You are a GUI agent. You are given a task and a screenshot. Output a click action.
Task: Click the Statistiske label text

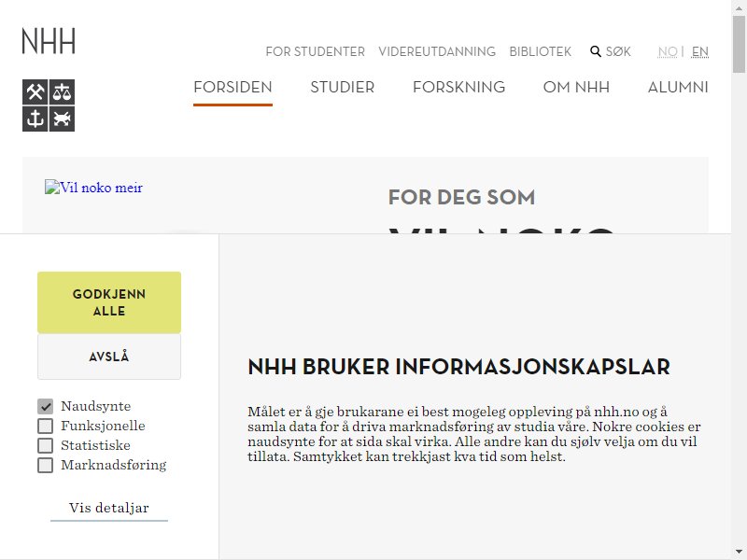tap(95, 445)
